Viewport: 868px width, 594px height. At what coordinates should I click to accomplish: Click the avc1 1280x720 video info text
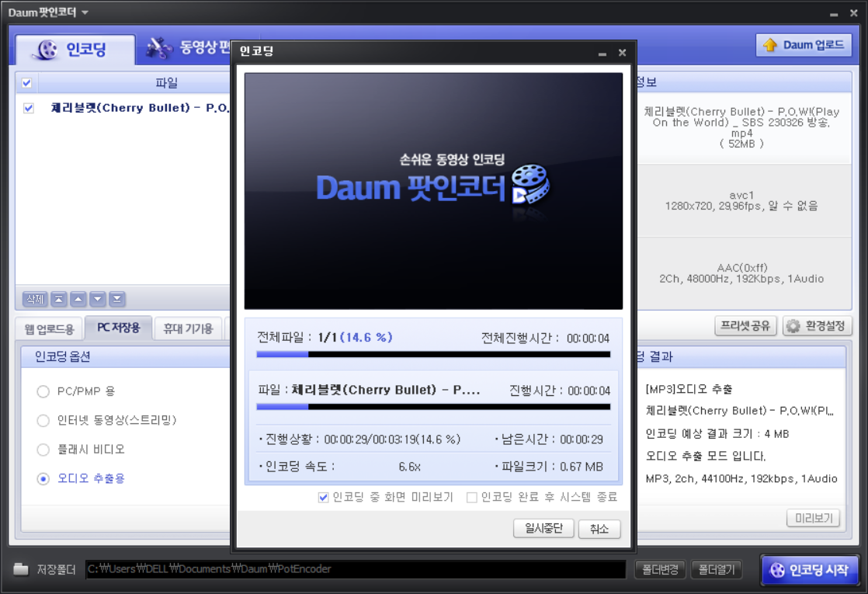[x=741, y=200]
